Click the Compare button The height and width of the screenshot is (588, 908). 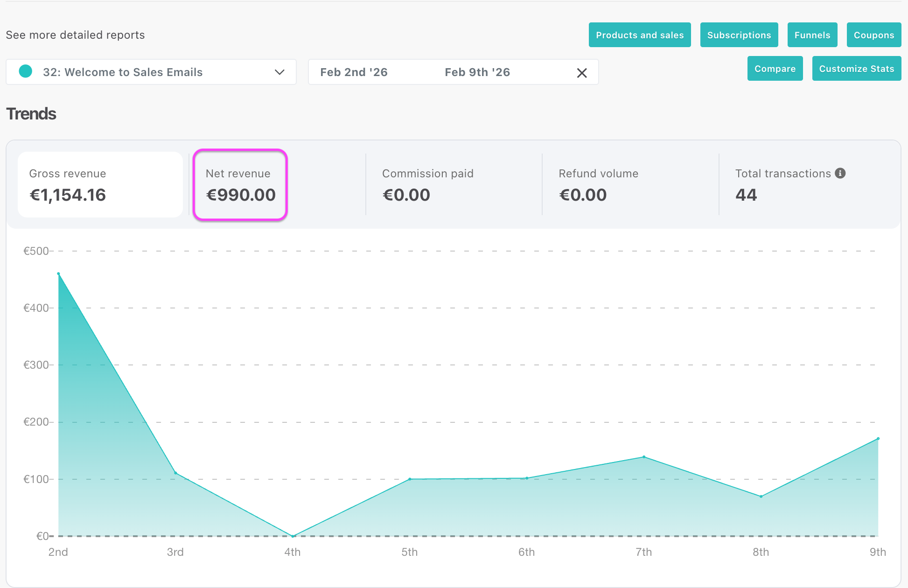775,69
